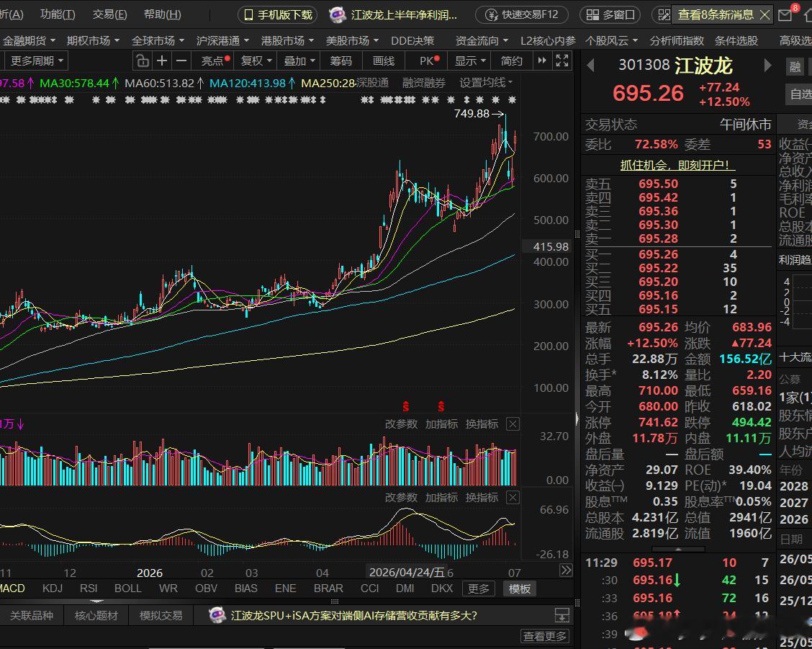Open the 模拟交易 tab

pos(161,615)
